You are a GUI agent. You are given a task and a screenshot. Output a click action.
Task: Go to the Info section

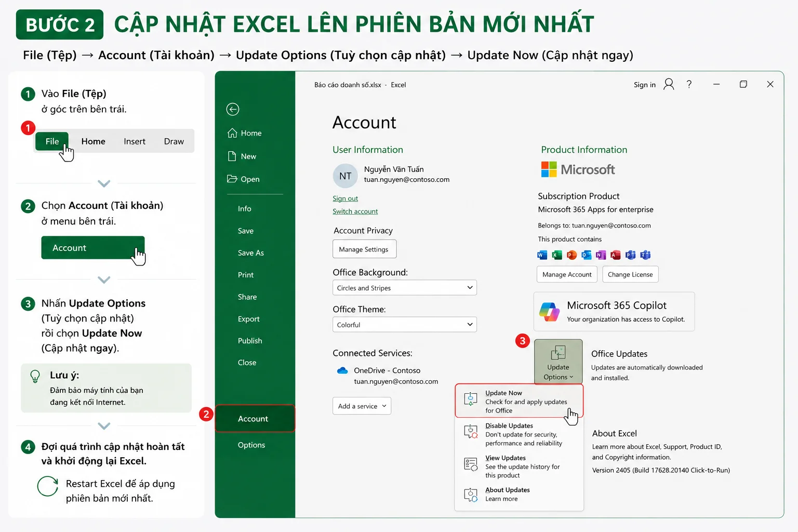[245, 209]
